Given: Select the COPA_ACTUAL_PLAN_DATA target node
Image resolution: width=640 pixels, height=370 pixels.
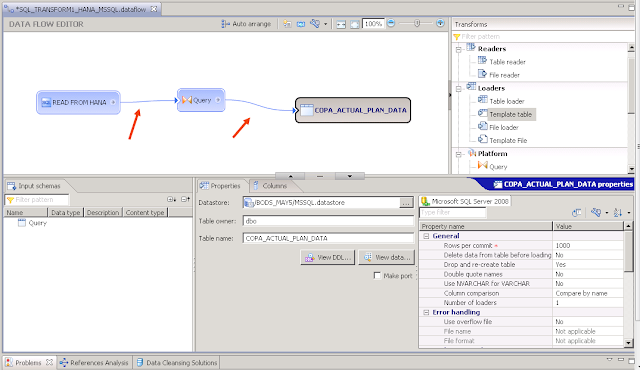Looking at the screenshot, I should pos(353,110).
